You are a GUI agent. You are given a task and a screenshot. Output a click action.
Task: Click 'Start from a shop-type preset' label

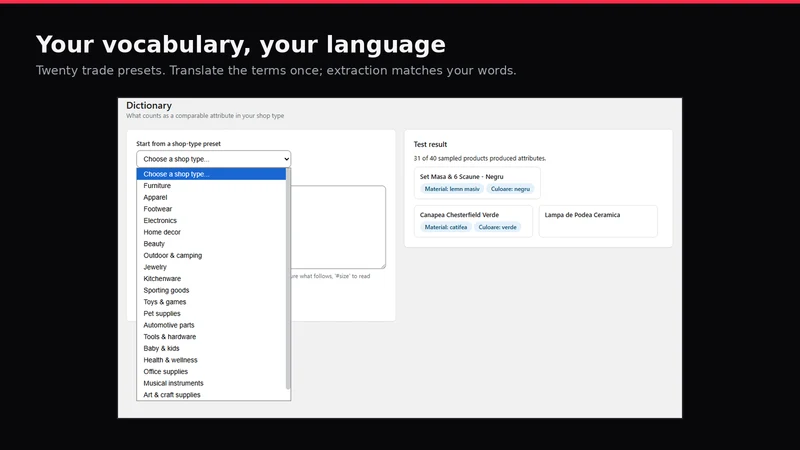pyautogui.click(x=179, y=144)
